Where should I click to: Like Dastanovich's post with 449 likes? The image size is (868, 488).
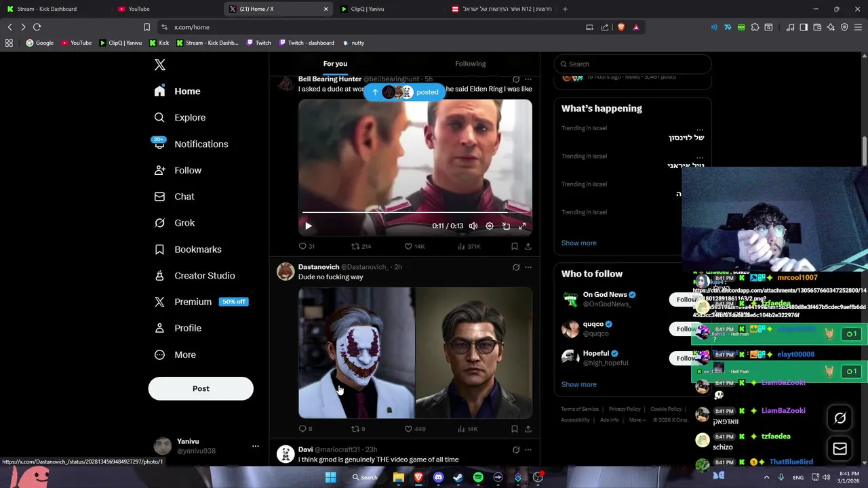point(414,428)
